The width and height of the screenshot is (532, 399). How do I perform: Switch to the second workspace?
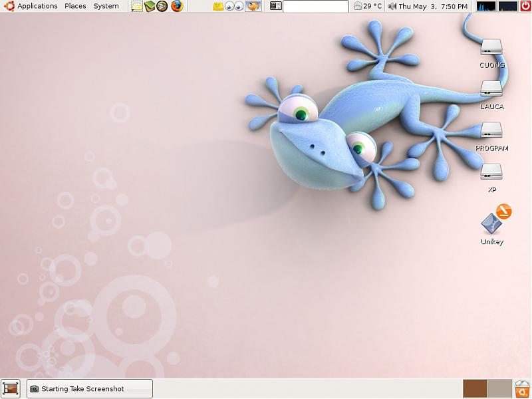pyautogui.click(x=499, y=389)
